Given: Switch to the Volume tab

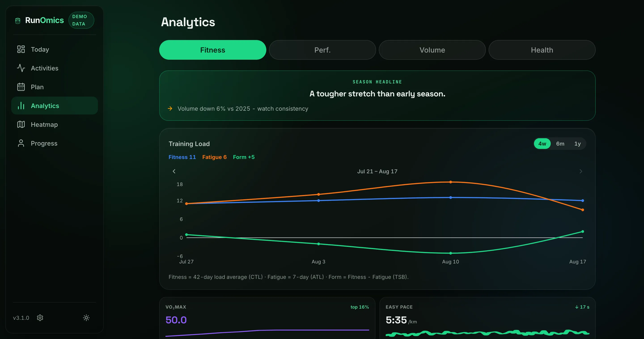Looking at the screenshot, I should [x=432, y=50].
